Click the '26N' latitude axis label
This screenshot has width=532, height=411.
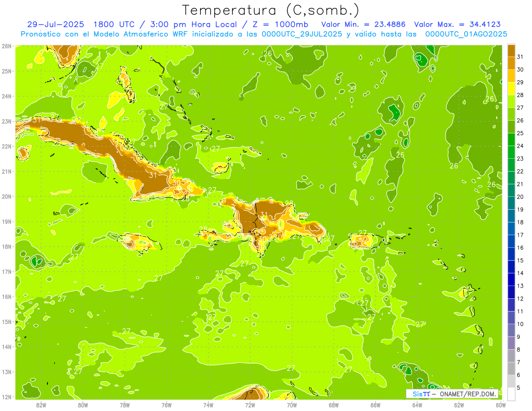[x=6, y=46]
